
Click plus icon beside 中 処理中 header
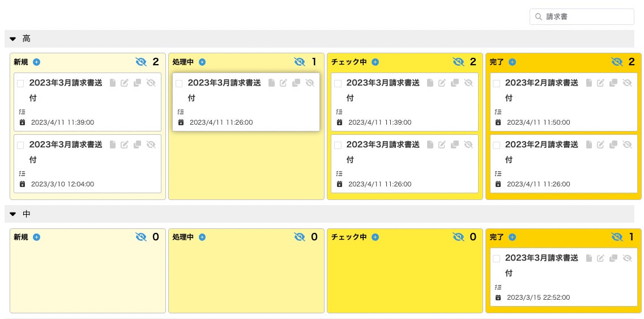(202, 237)
